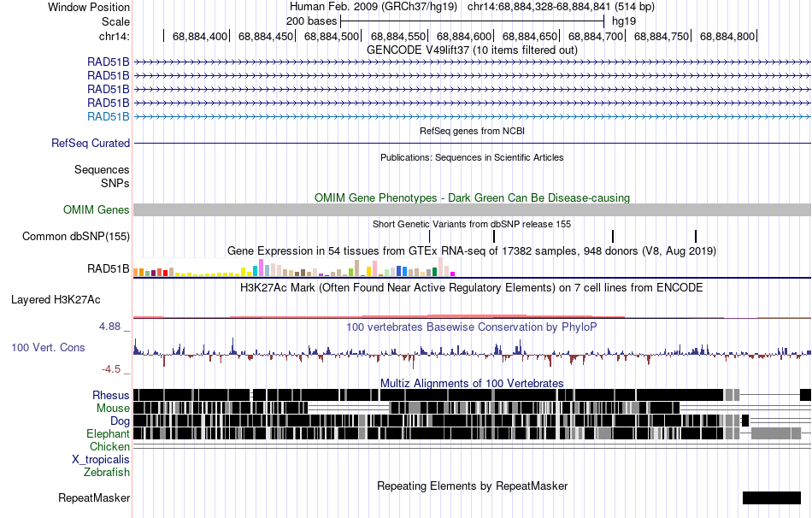The height and width of the screenshot is (518, 812).
Task: Click the hg19 label beside scale bar
Action: (623, 21)
